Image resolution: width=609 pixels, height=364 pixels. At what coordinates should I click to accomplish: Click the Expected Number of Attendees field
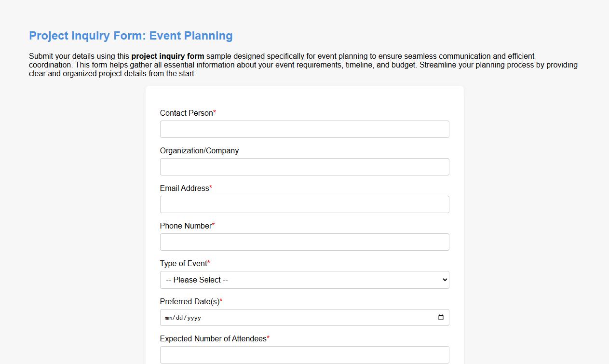[x=304, y=354]
